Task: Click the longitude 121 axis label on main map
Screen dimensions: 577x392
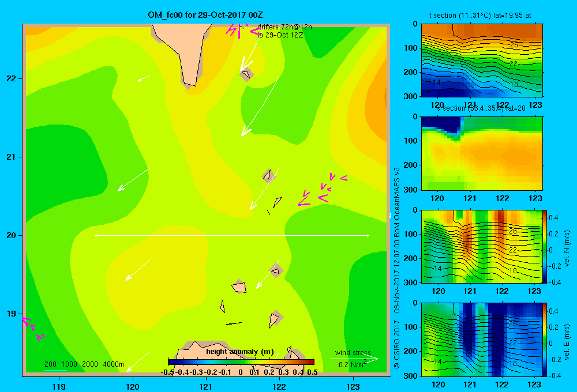Action: click(x=206, y=386)
